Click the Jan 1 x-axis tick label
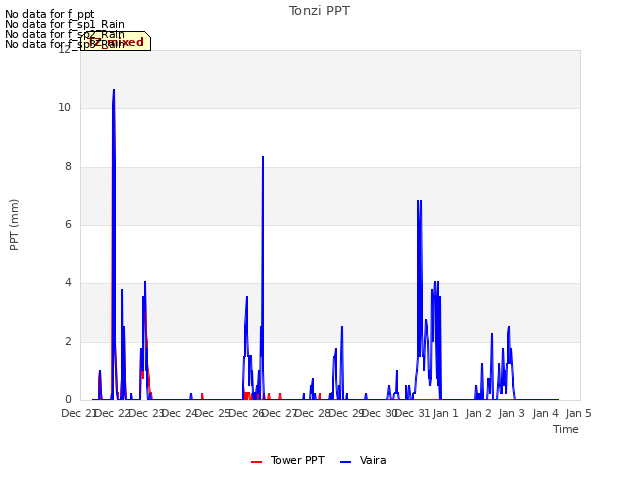The image size is (640, 480). (x=445, y=413)
